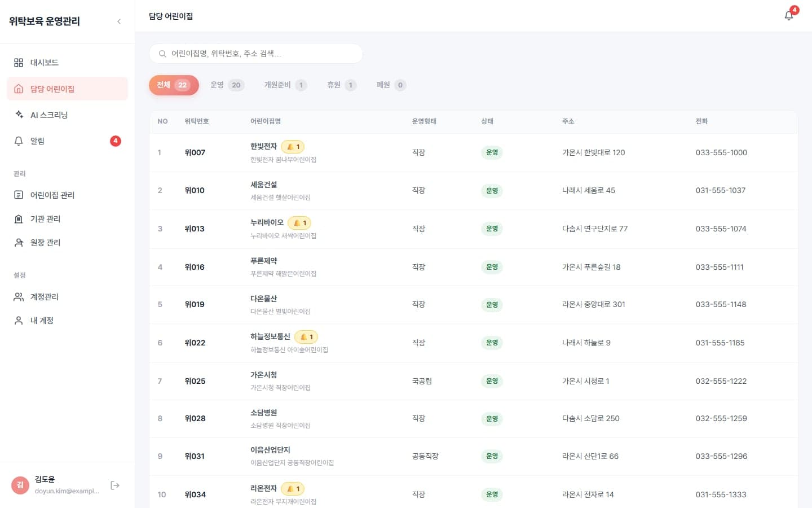Click the 상태 column header
The image size is (812, 508).
[487, 121]
